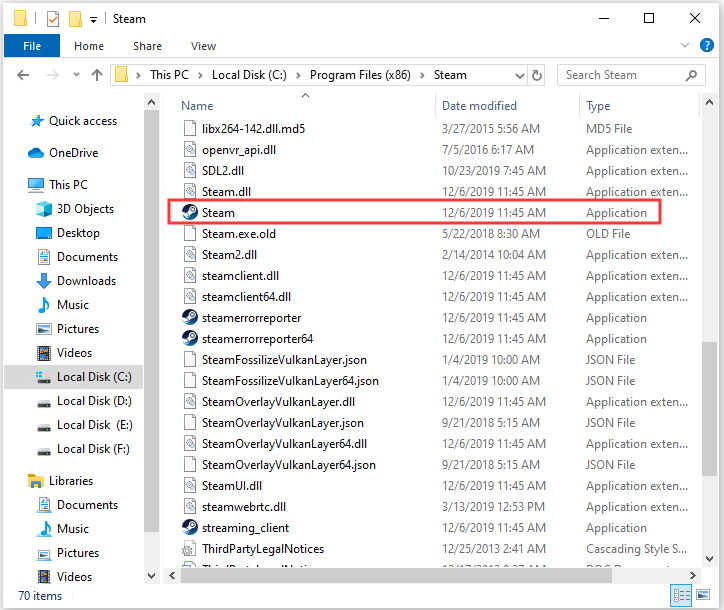The image size is (724, 610).
Task: Select Videos under Libraries
Action: pos(74,577)
